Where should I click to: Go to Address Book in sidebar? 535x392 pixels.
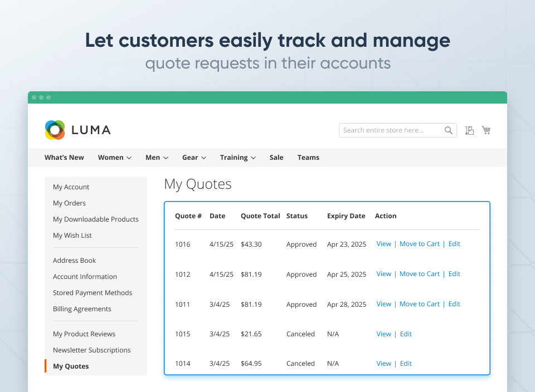[74, 261]
